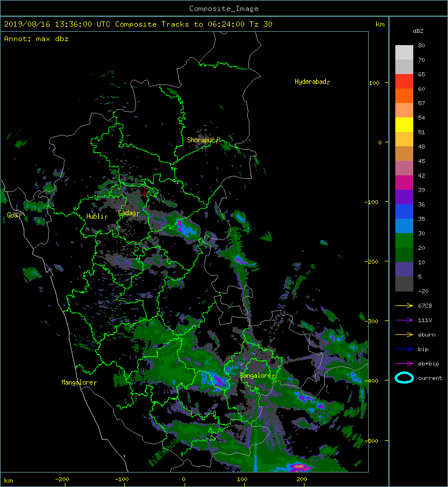Pick the light gray 80 dBZ swatch
Viewport: 448px width, 487px height.
click(404, 53)
